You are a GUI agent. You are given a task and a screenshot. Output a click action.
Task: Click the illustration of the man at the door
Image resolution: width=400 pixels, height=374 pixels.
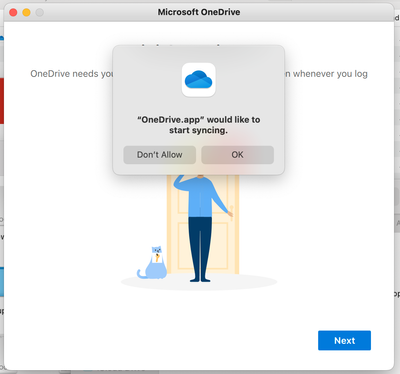pyautogui.click(x=202, y=228)
